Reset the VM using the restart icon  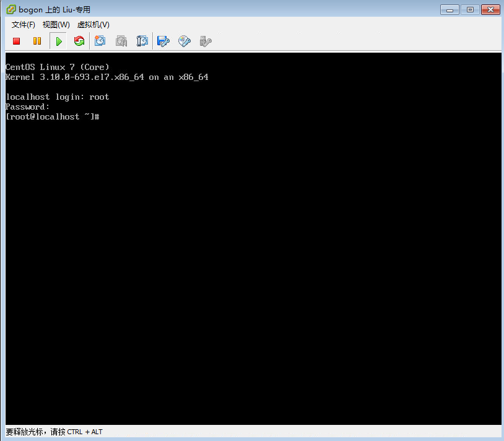point(79,41)
